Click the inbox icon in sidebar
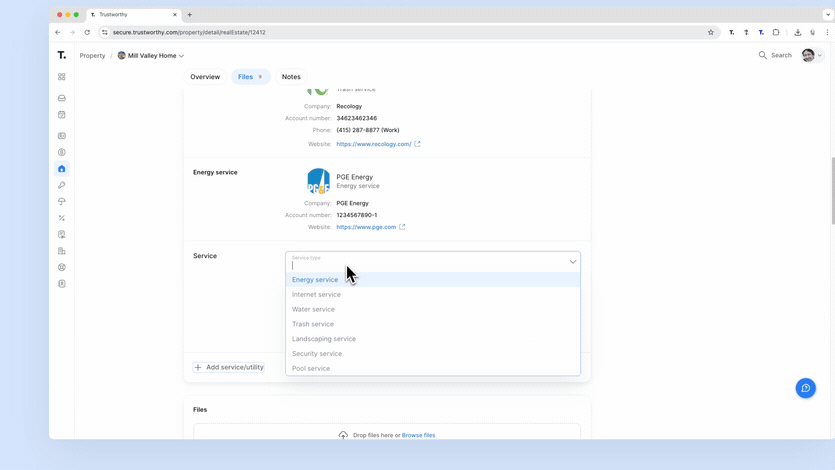 tap(62, 98)
